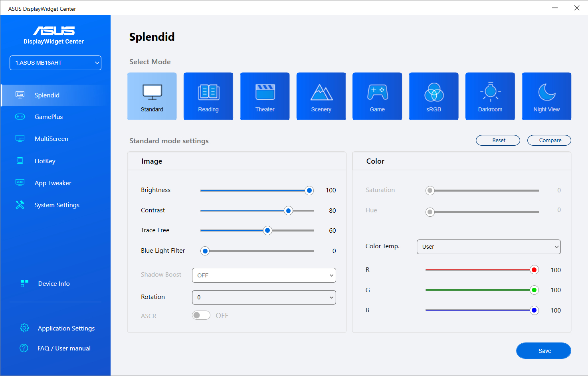Open the monitor selector 1.ASUS MB16AHT
Viewport: 588px width, 376px height.
pyautogui.click(x=55, y=63)
